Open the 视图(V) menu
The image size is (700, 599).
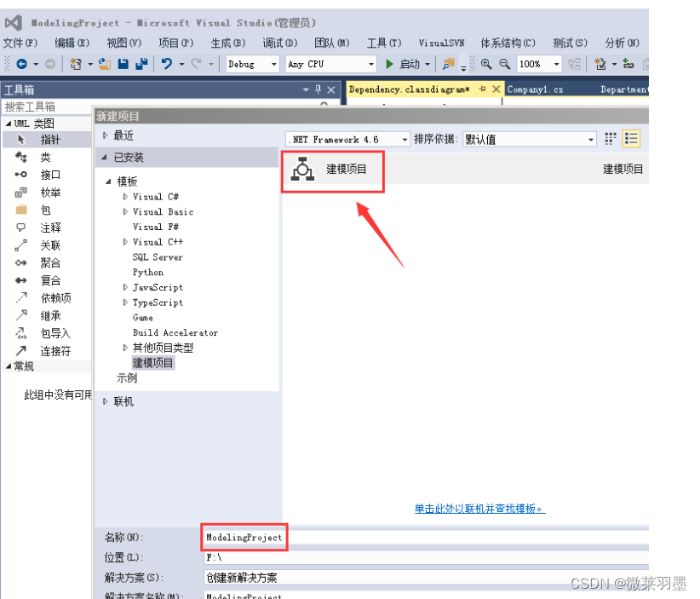pos(123,43)
